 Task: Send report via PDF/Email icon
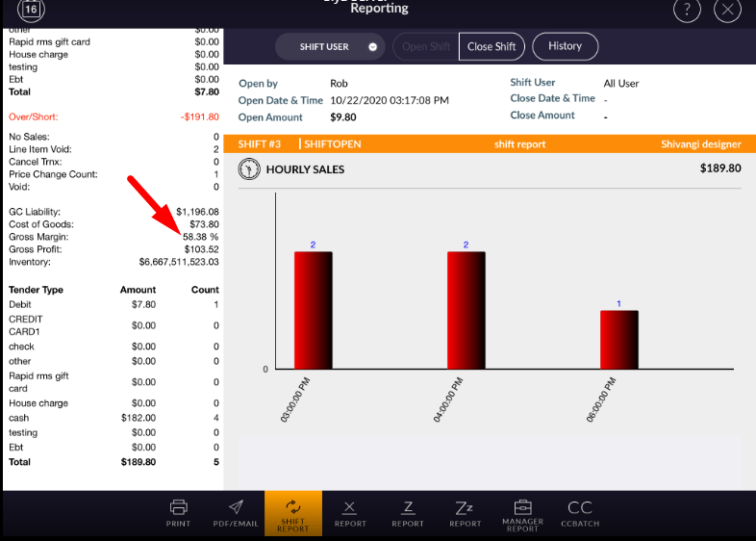point(235,511)
